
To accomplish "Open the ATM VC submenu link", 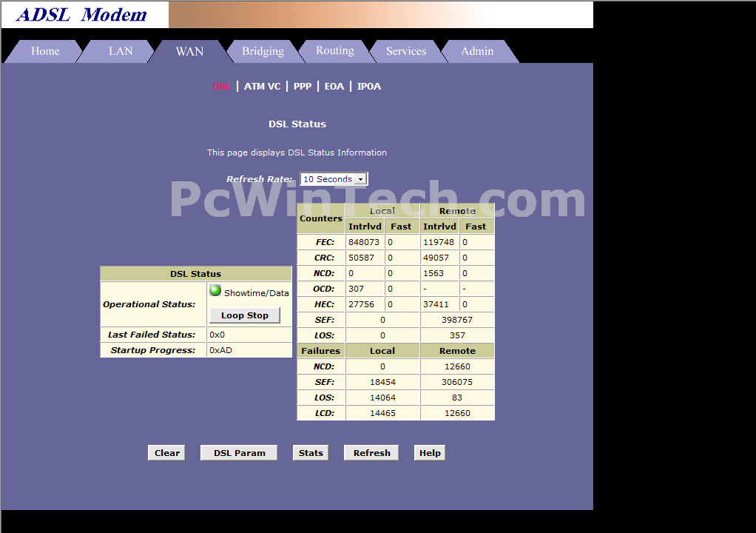I will point(263,87).
